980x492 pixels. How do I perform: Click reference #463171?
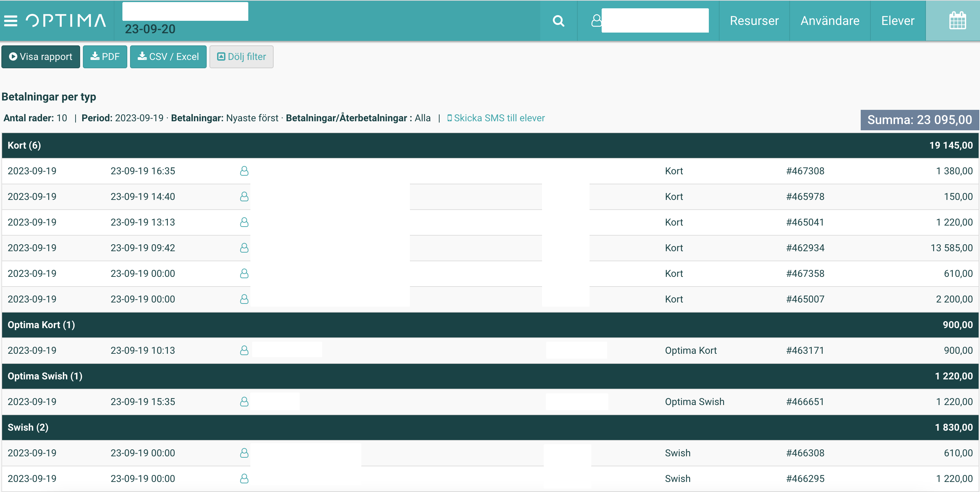[805, 350]
